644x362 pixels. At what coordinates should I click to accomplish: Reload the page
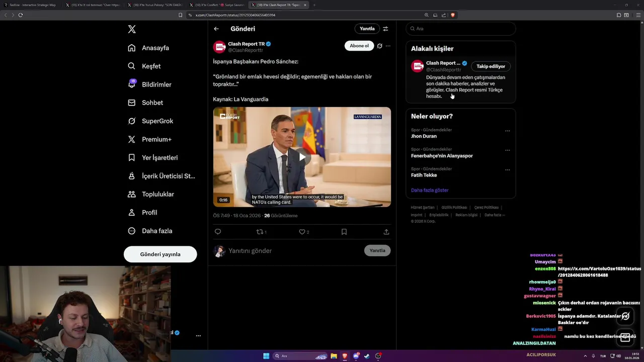tap(21, 15)
